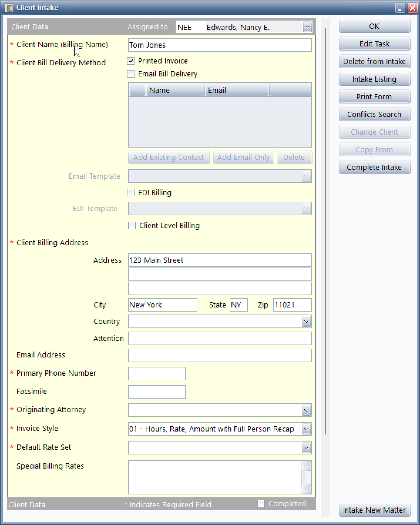
Task: Uncheck the Printed Invoice checkbox
Action: (131, 61)
